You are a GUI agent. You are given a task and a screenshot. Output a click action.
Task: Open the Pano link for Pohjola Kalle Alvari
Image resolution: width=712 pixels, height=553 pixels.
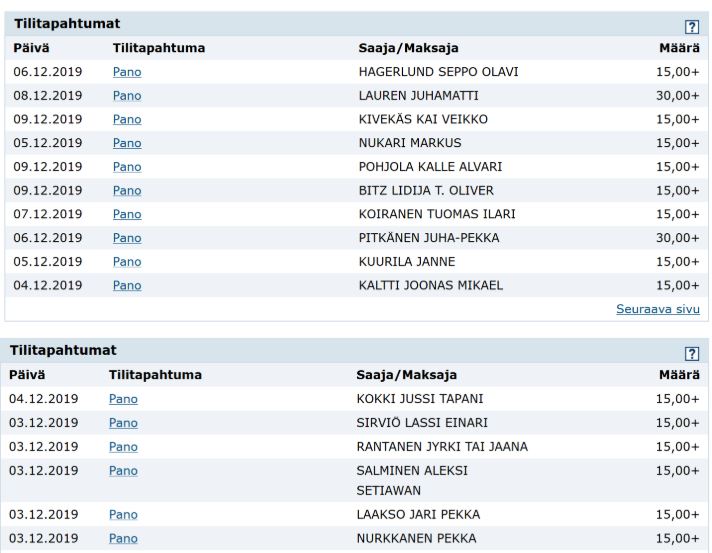coord(127,167)
